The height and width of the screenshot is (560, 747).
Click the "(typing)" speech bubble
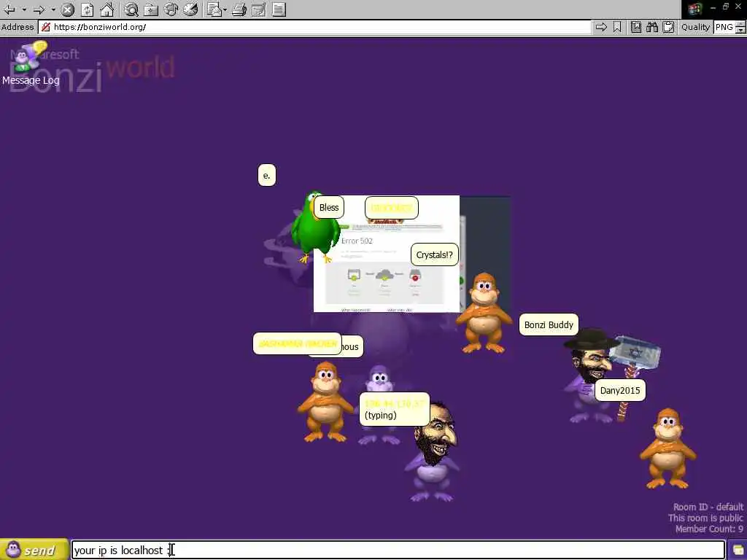pos(394,410)
